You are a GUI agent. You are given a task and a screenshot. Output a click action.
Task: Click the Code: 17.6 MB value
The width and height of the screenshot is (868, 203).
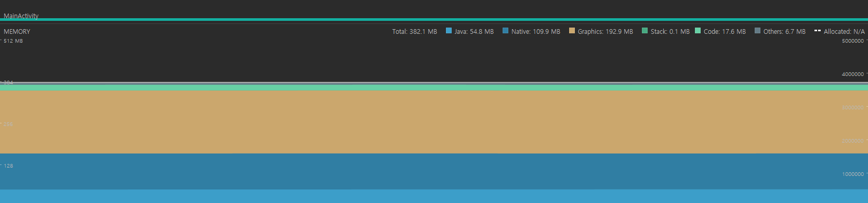725,32
